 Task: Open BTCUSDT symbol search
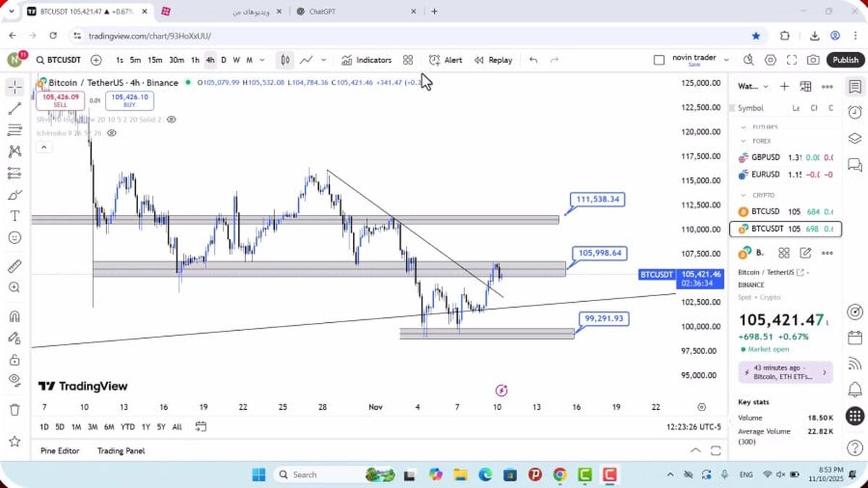59,60
